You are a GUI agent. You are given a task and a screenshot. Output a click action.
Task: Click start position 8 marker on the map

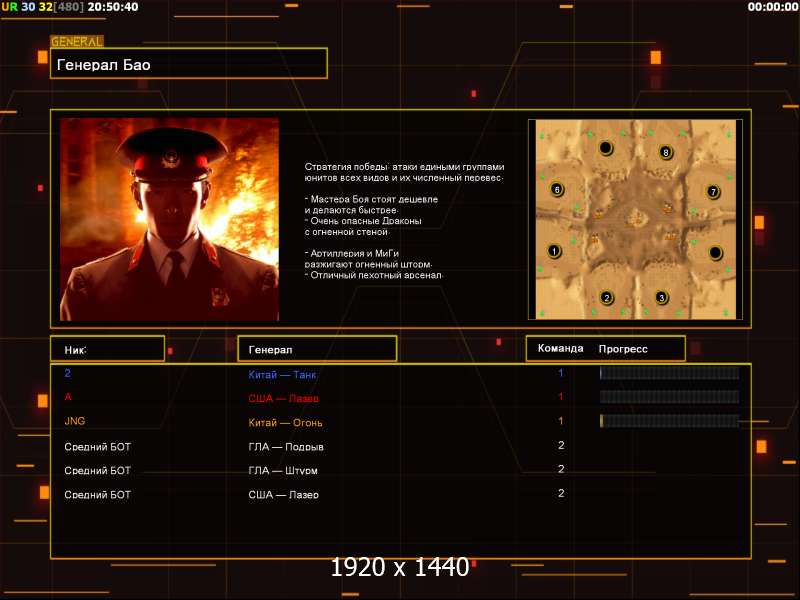point(665,152)
